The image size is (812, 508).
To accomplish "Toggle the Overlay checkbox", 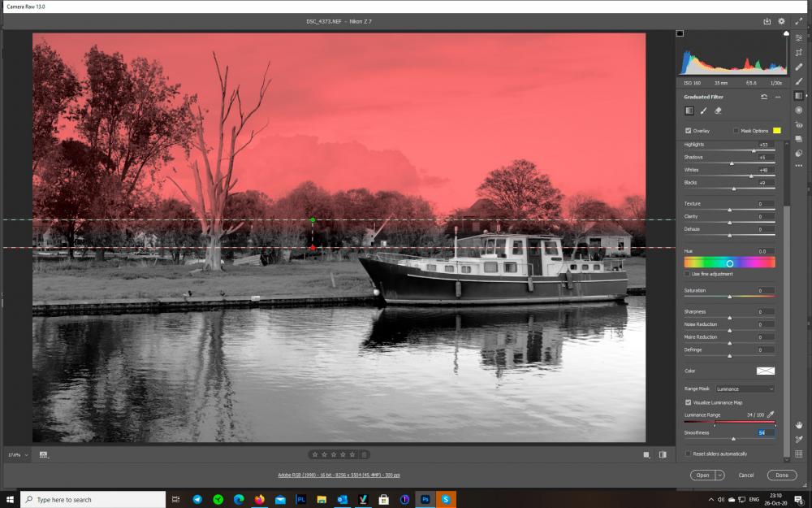I will [x=689, y=131].
